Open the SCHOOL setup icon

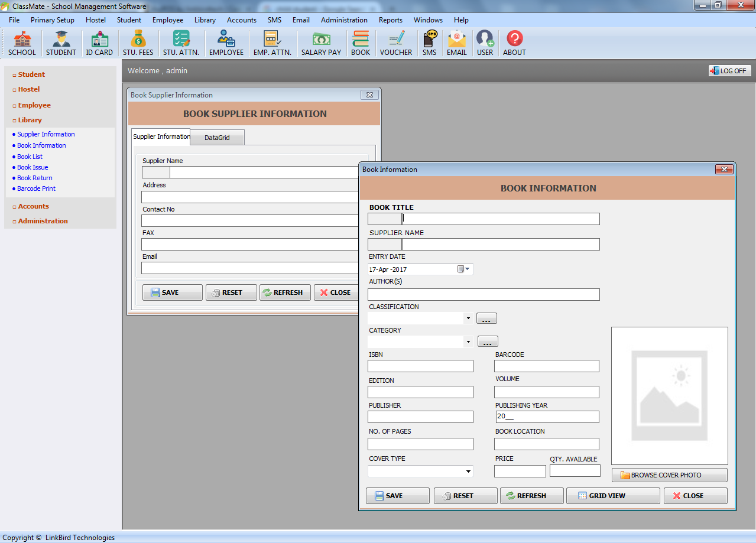[22, 42]
